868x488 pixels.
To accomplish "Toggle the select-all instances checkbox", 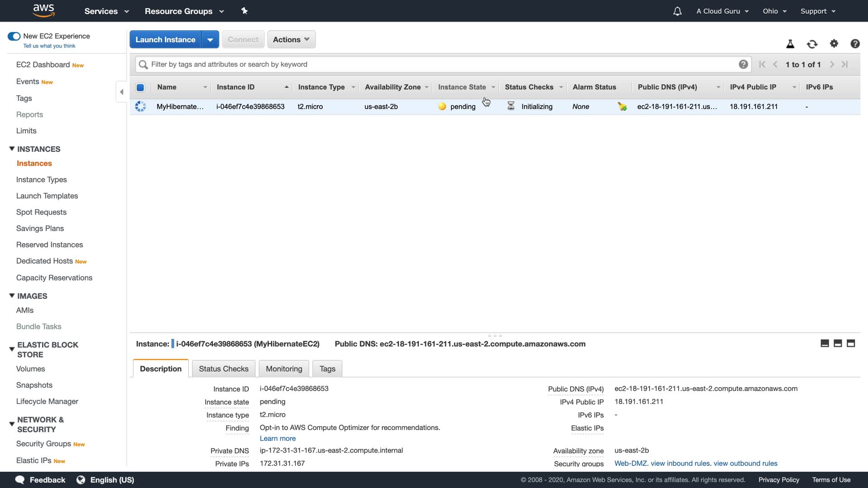I will pos(140,87).
